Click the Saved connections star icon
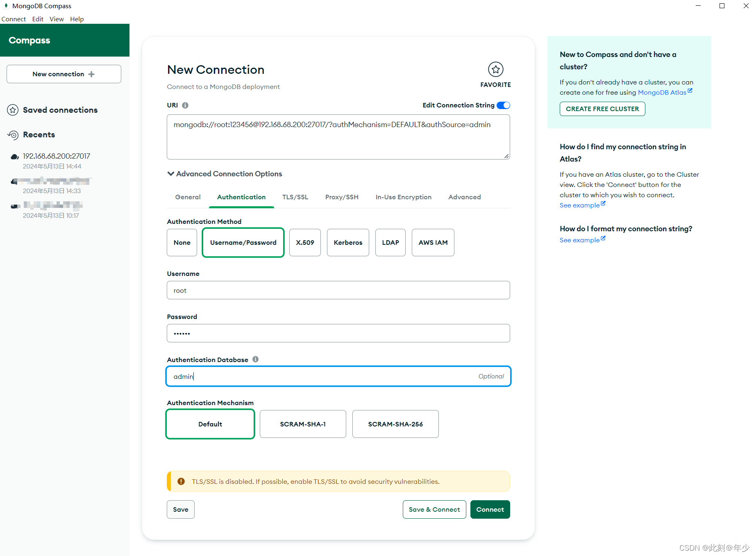Viewport: 756px width, 556px height. [x=13, y=110]
